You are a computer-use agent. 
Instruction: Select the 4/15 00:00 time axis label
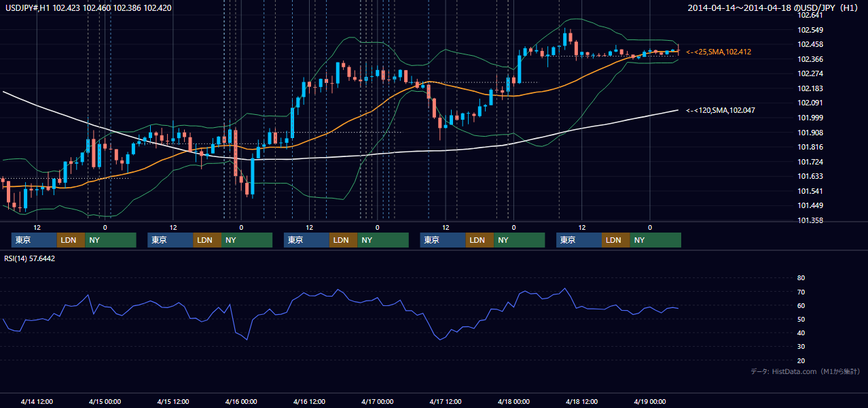click(105, 401)
